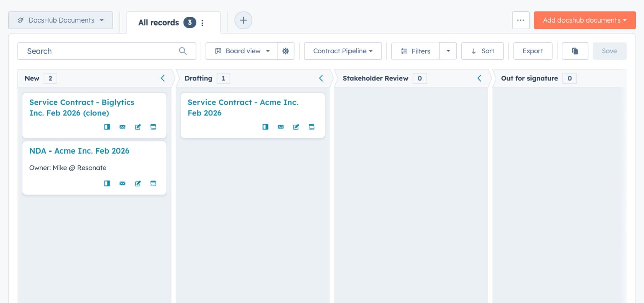Collapse the Stakeholder Review column
644x303 pixels.
(479, 78)
